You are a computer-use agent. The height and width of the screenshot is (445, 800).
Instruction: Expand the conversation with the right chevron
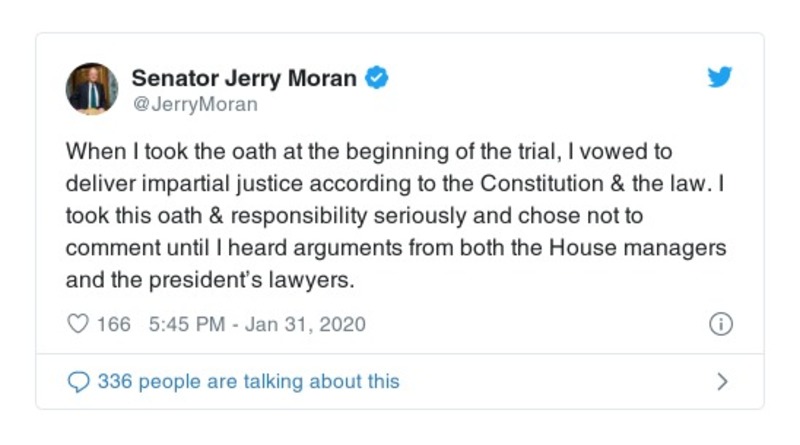tap(722, 381)
